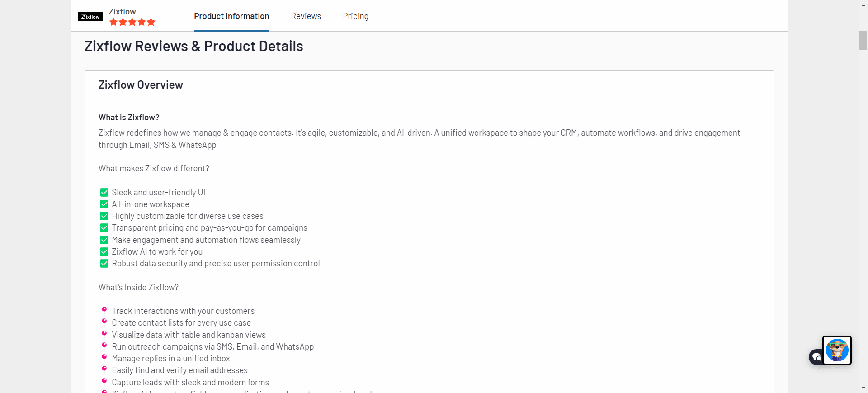
Task: Click the first red rating star
Action: tap(113, 22)
